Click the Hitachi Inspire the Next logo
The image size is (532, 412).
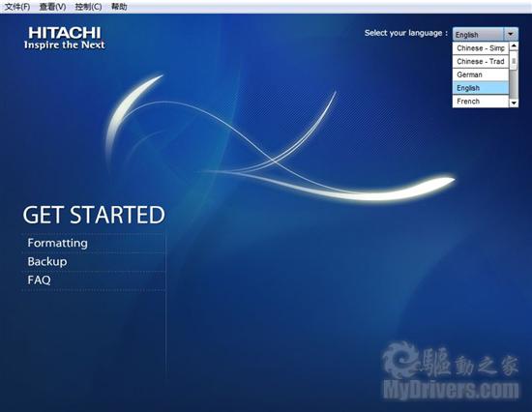[65, 39]
